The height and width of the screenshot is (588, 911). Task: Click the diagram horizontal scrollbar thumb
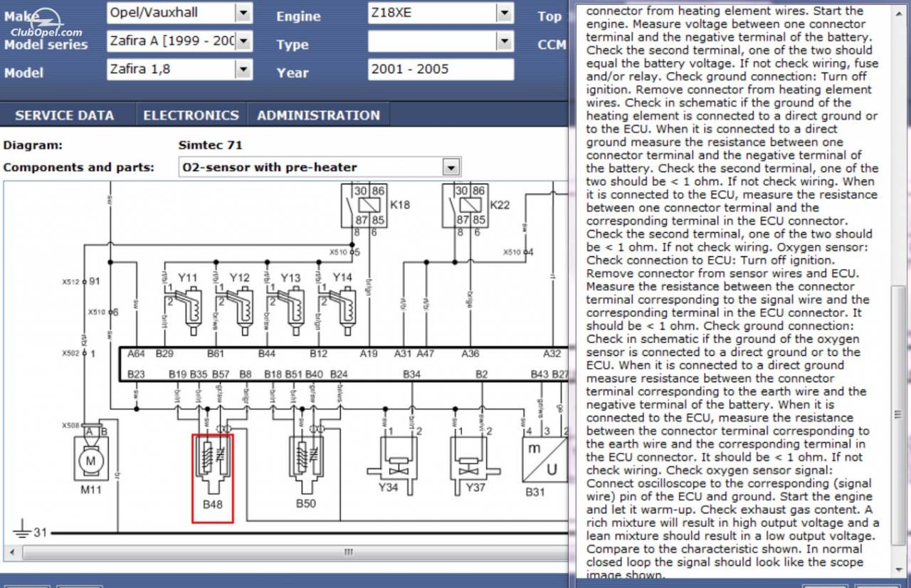click(x=348, y=552)
